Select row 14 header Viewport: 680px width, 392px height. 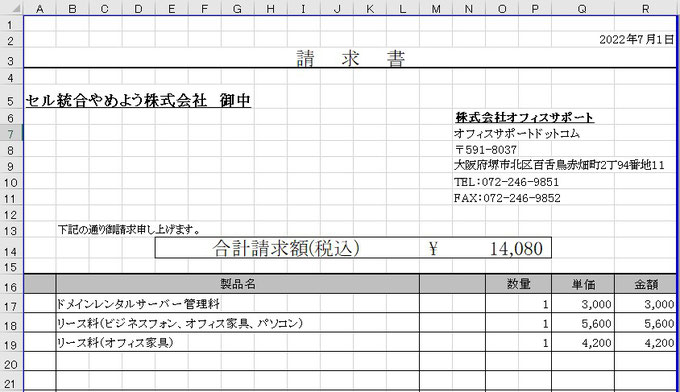click(x=10, y=251)
